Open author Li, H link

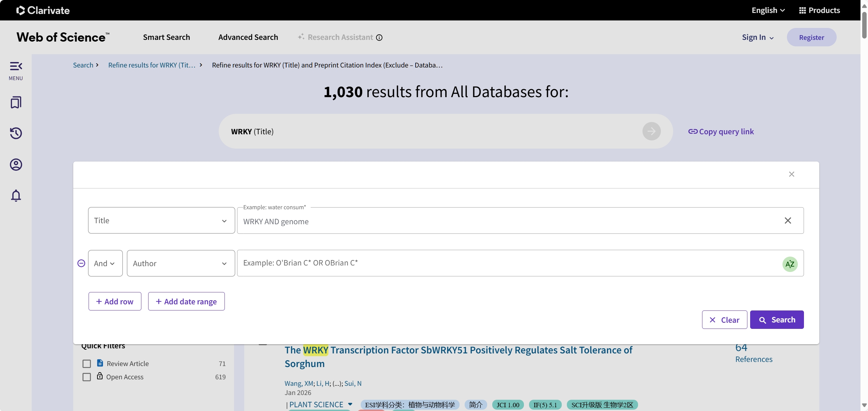coord(323,383)
